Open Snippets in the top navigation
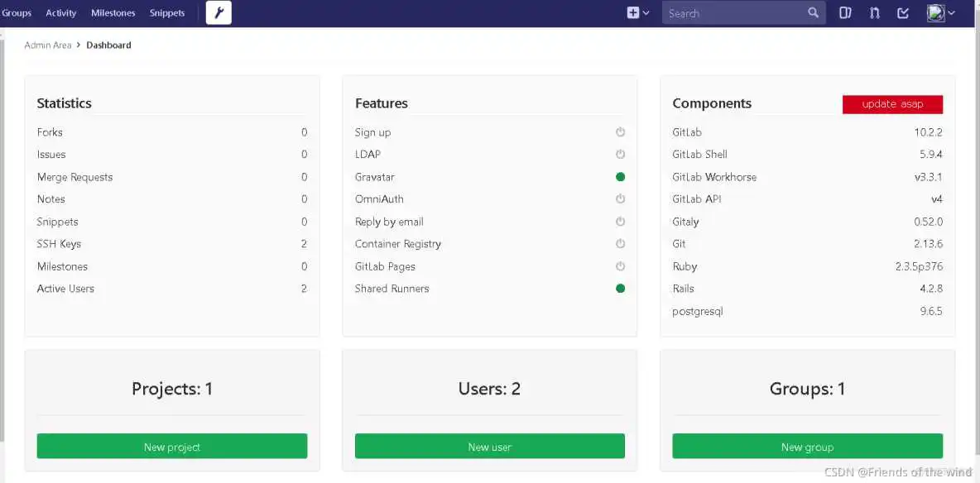The width and height of the screenshot is (980, 483). [167, 13]
